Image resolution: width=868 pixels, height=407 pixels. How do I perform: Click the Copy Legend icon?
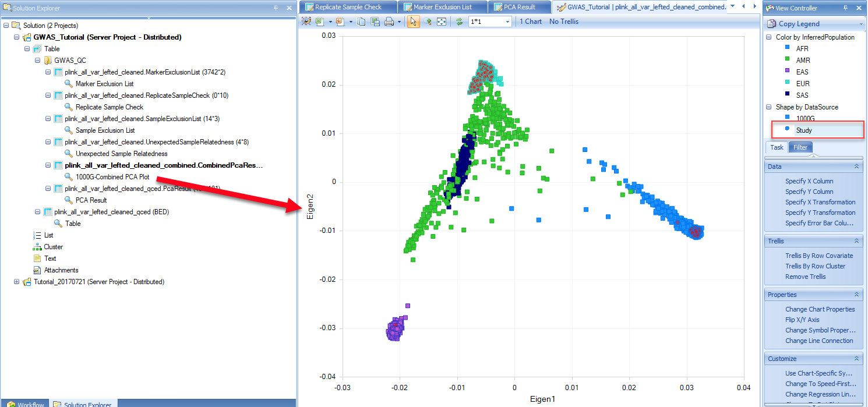pyautogui.click(x=771, y=24)
